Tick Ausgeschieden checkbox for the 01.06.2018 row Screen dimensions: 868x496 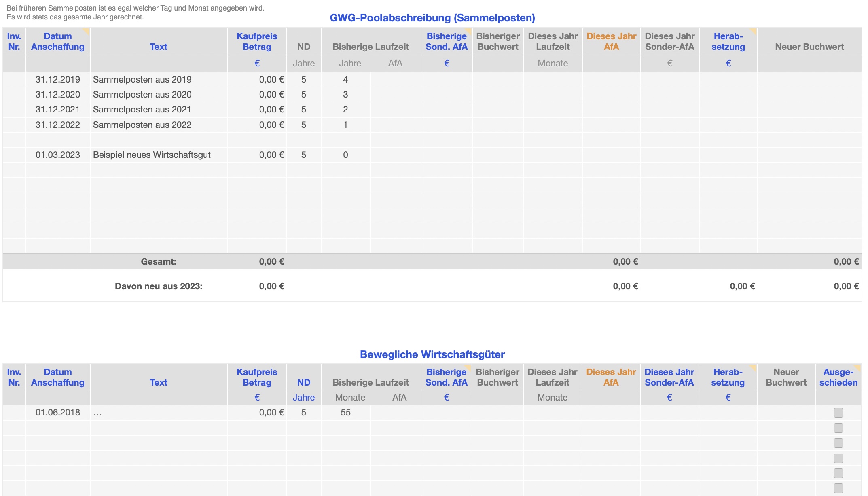838,413
